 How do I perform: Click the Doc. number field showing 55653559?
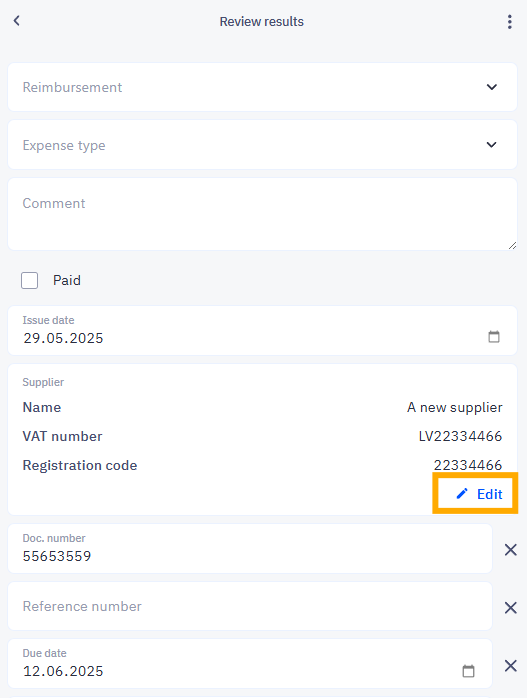point(250,548)
